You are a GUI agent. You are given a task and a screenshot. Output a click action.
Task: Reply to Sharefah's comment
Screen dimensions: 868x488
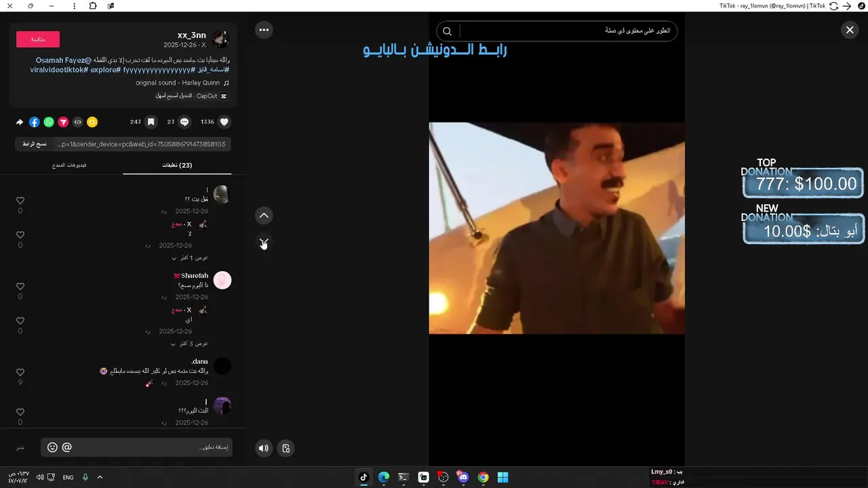(x=164, y=298)
